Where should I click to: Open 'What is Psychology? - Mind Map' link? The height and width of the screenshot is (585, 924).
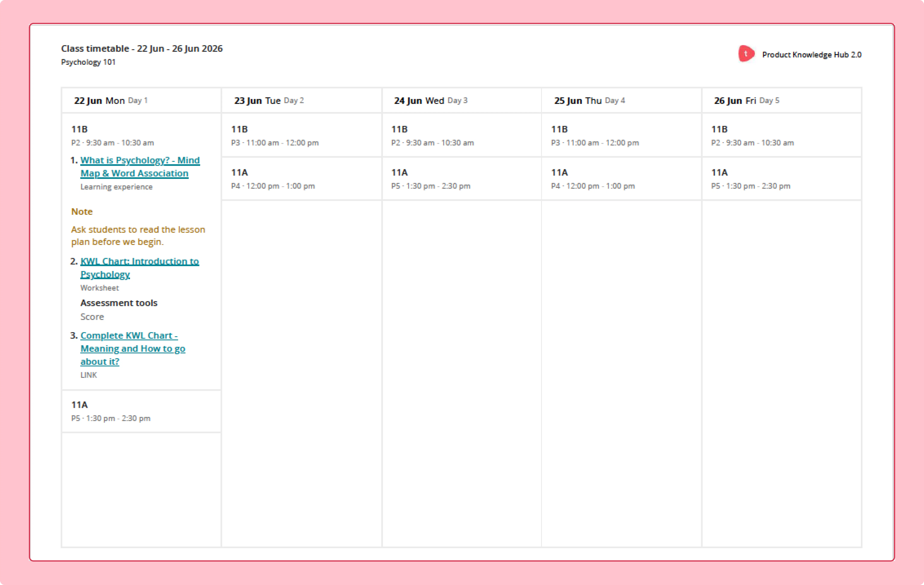tap(140, 167)
